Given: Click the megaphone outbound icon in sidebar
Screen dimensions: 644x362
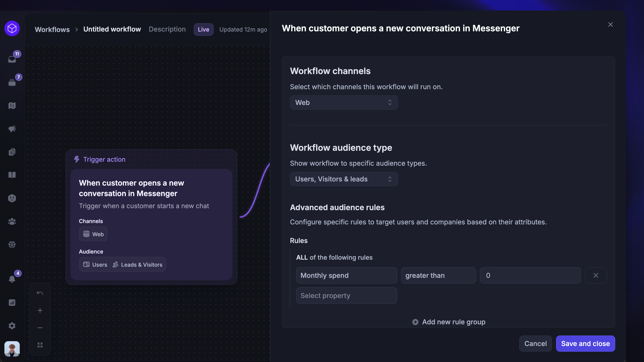Looking at the screenshot, I should tap(12, 129).
